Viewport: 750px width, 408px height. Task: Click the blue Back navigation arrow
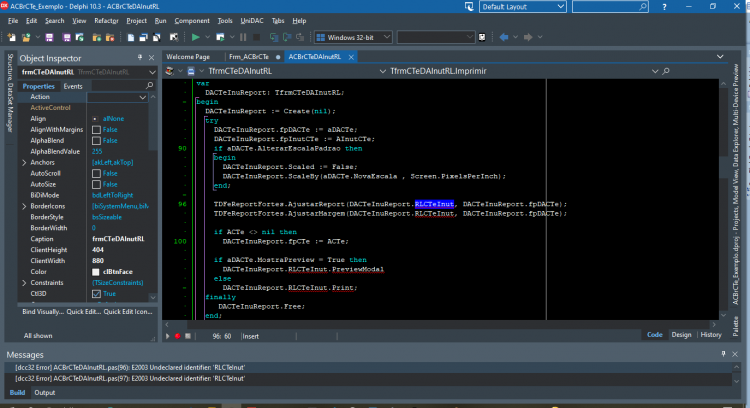(504, 37)
